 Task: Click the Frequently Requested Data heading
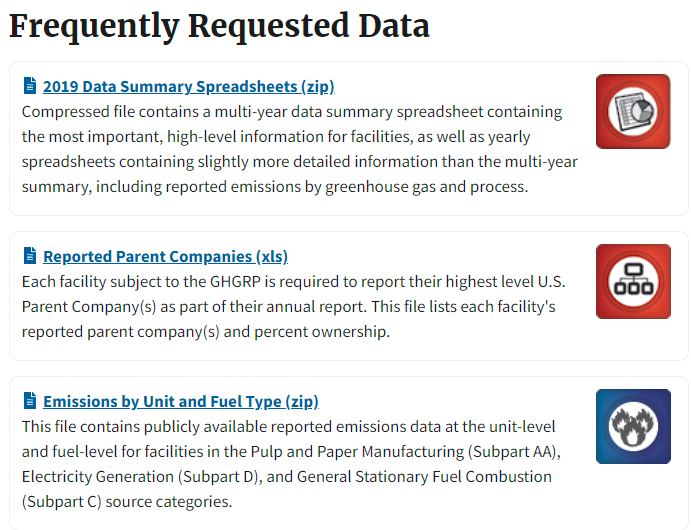[x=219, y=26]
